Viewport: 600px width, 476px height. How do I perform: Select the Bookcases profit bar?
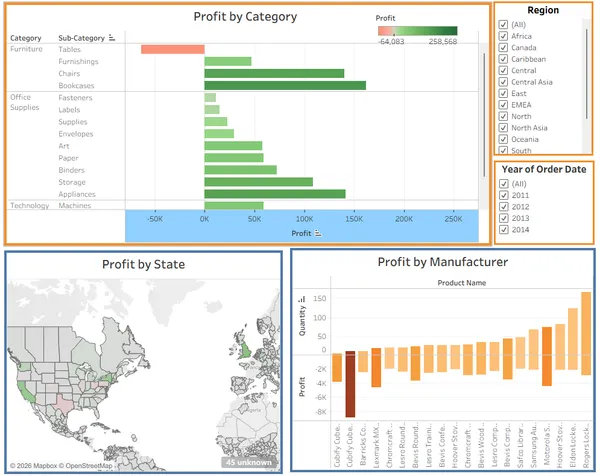click(285, 85)
